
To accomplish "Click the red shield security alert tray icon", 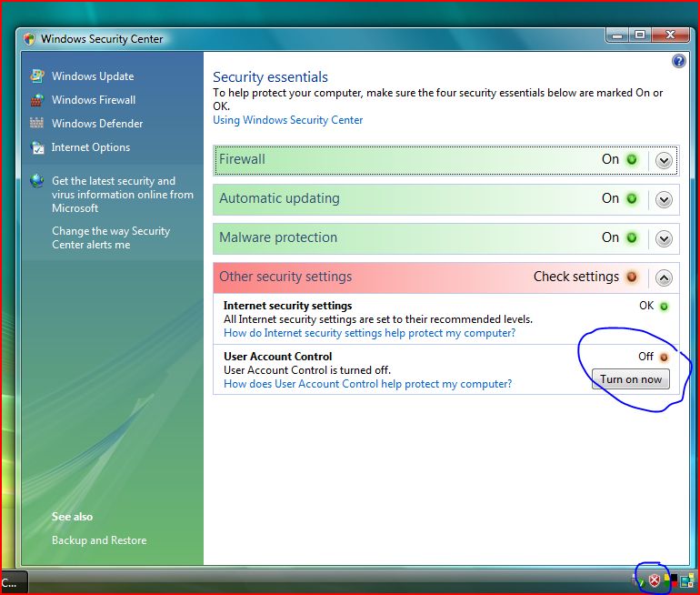I will tap(654, 580).
